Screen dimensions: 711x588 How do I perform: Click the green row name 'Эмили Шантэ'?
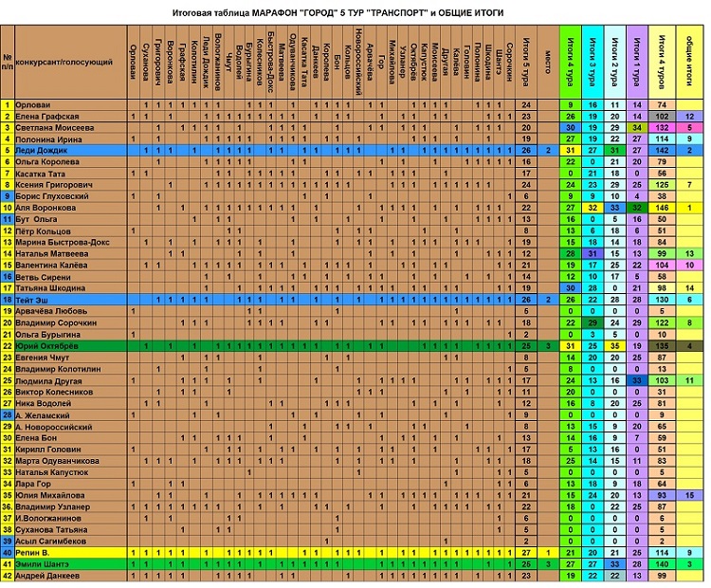tap(42, 564)
